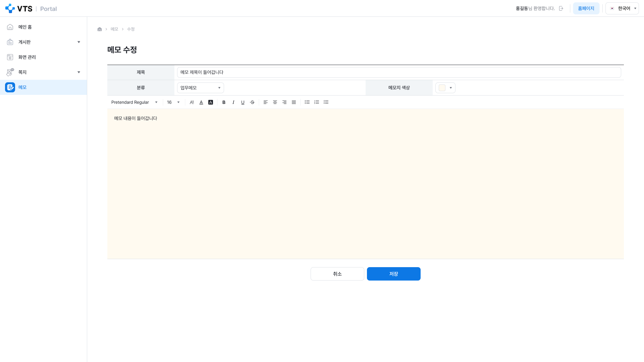The image size is (644, 362).
Task: Expand the 게시판 sidebar menu
Action: click(44, 42)
